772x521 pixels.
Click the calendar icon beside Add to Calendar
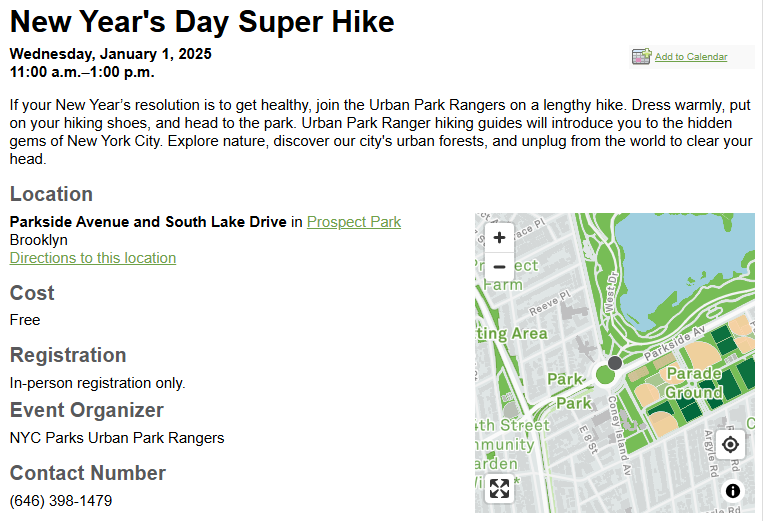(x=642, y=56)
